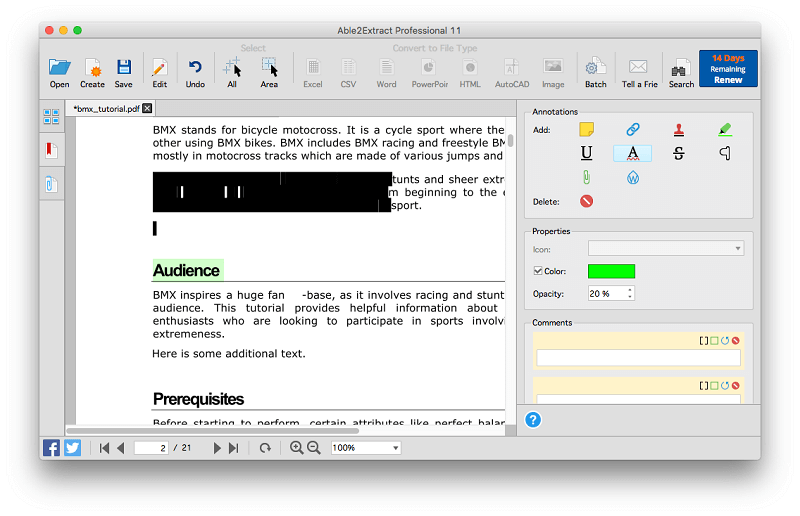This screenshot has width=800, height=516.
Task: Open the Icon dropdown in Properties
Action: [x=666, y=249]
